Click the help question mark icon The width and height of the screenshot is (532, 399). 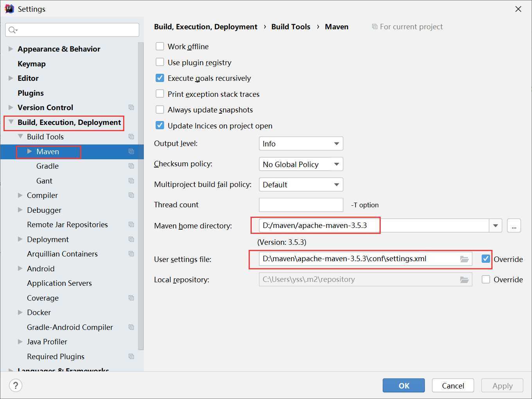(15, 385)
